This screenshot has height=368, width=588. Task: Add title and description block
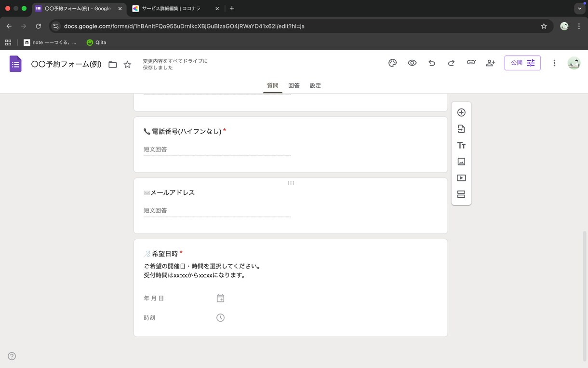pyautogui.click(x=461, y=145)
